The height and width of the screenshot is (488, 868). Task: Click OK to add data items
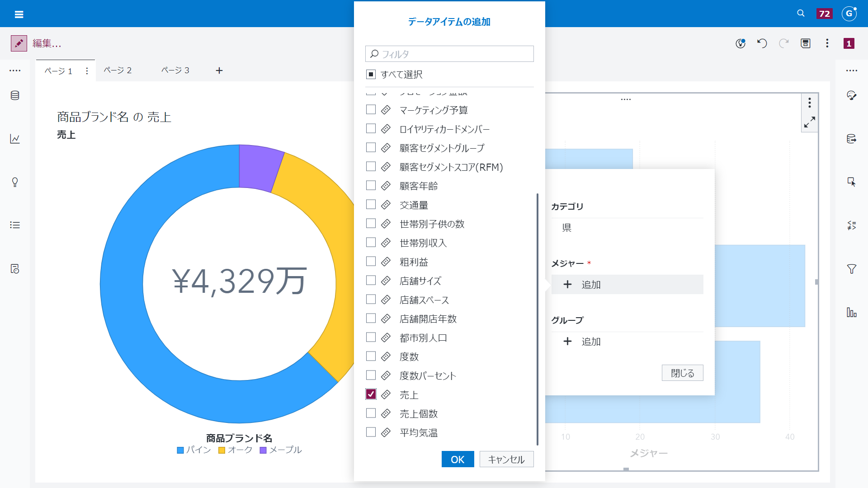458,459
